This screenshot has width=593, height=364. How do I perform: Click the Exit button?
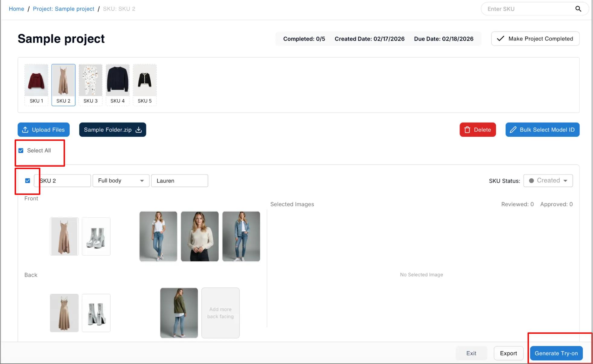[x=471, y=353]
